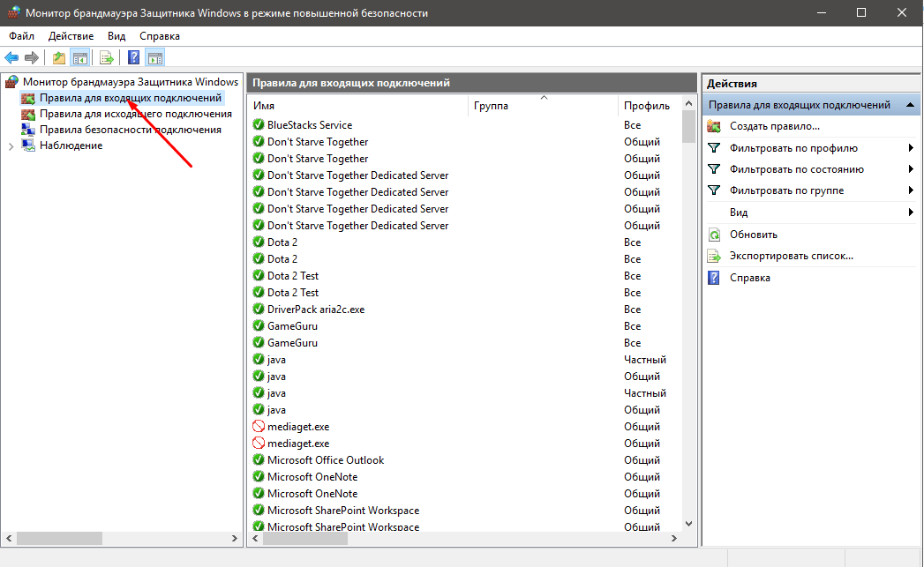
Task: Click the rules list horizontal scrollbar right arrow
Action: pyautogui.click(x=674, y=538)
